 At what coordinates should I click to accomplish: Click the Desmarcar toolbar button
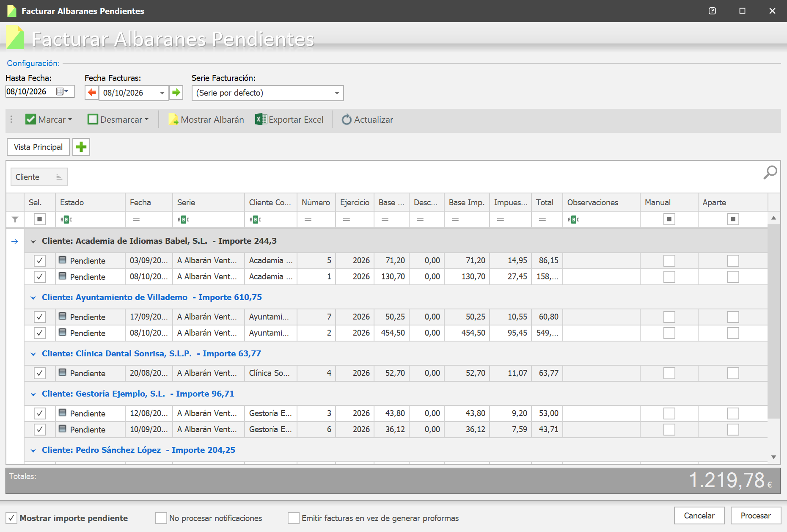[x=118, y=120]
